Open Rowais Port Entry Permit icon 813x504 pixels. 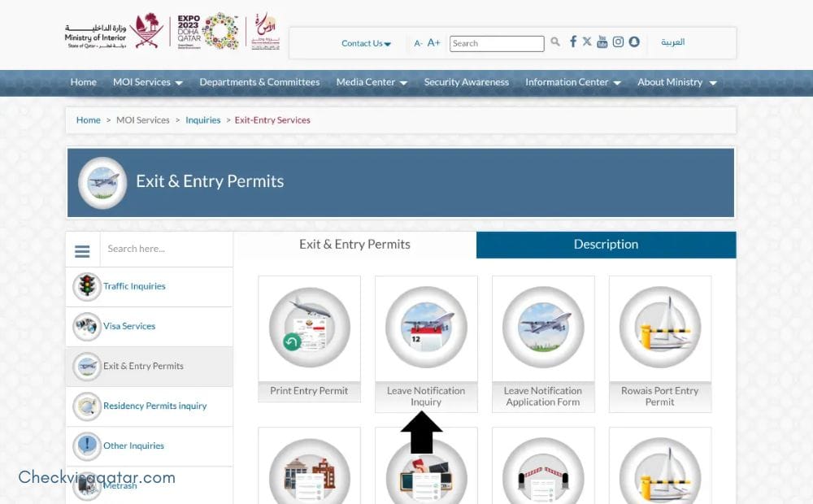tap(659, 328)
